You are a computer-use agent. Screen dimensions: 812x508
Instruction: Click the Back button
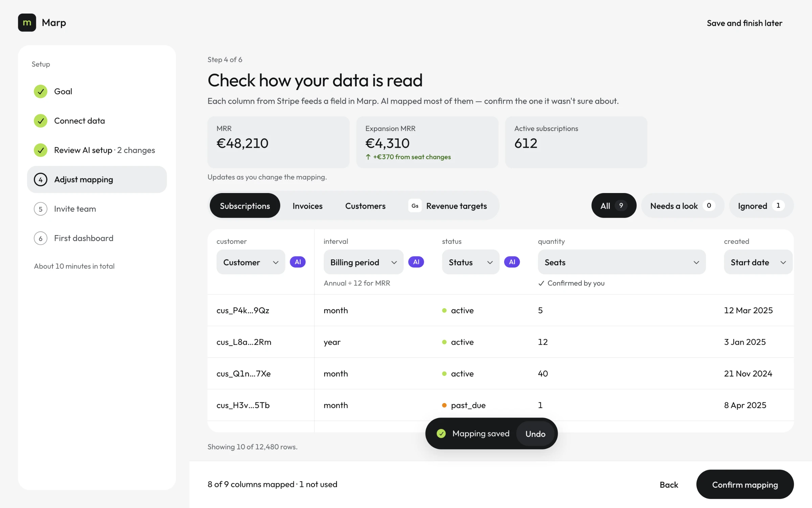pos(669,484)
